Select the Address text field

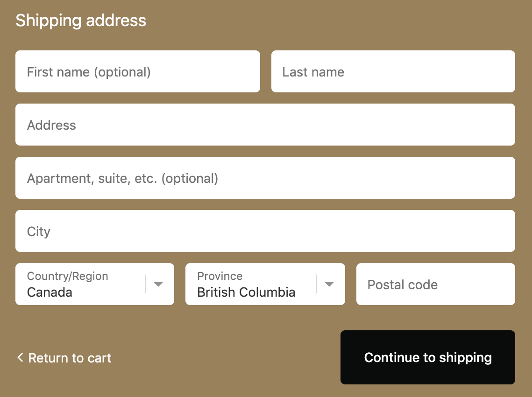265,125
